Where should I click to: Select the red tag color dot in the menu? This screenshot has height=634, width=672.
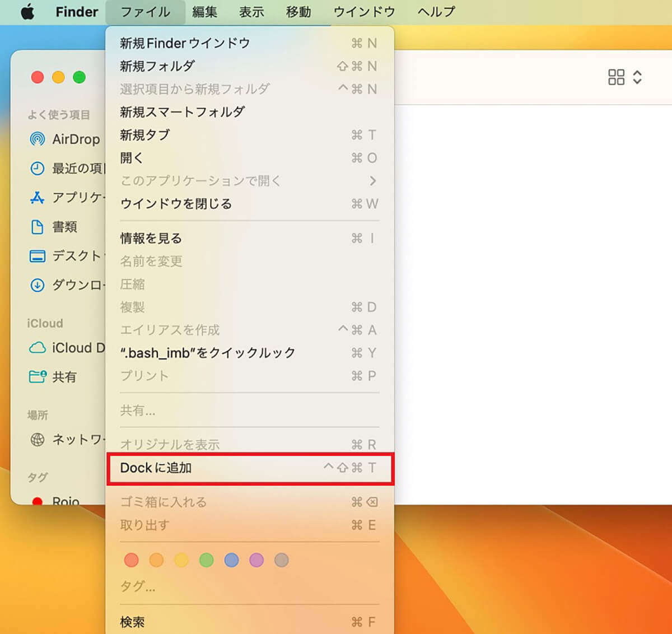[x=131, y=560]
